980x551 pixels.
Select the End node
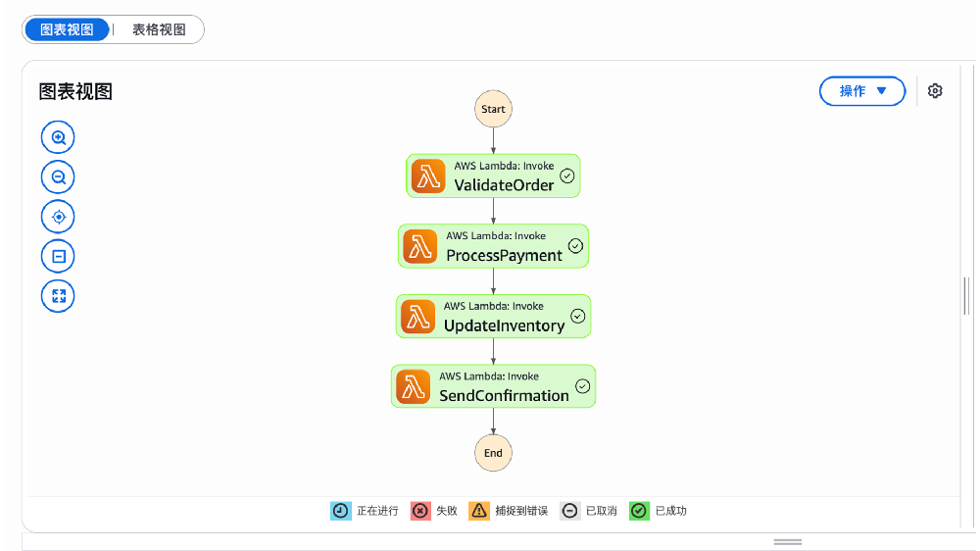[493, 453]
